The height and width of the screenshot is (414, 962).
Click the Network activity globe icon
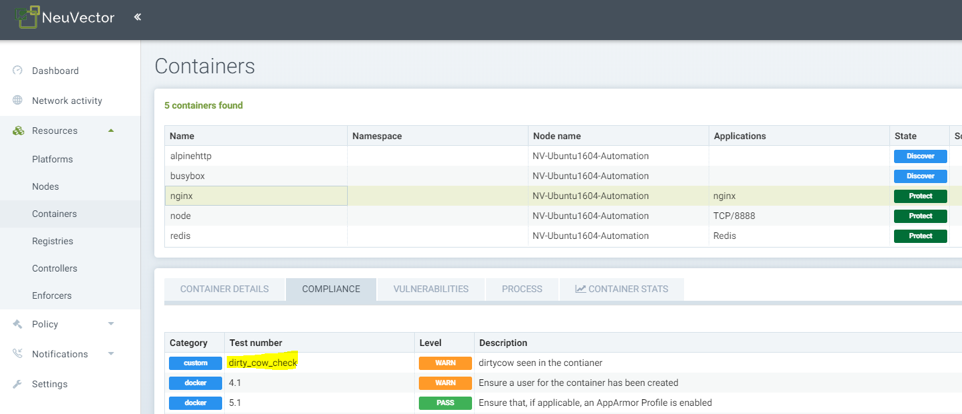click(x=17, y=101)
